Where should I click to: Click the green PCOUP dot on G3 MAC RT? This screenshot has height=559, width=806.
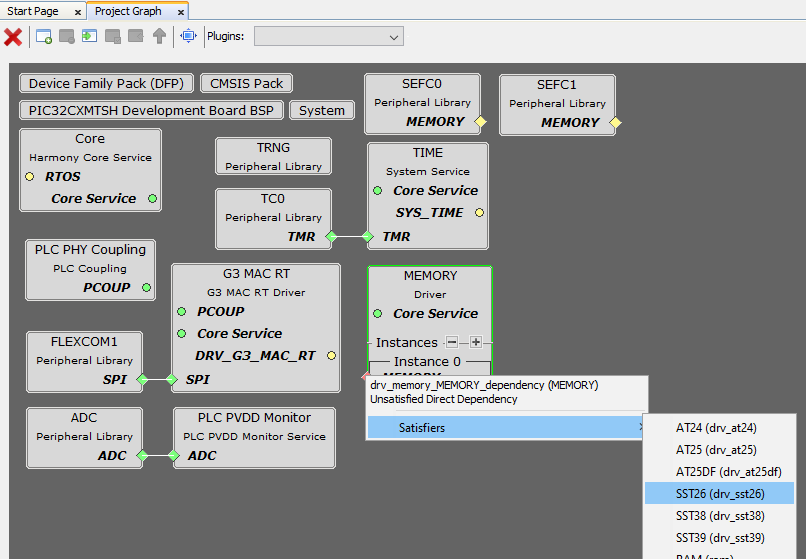click(181, 312)
